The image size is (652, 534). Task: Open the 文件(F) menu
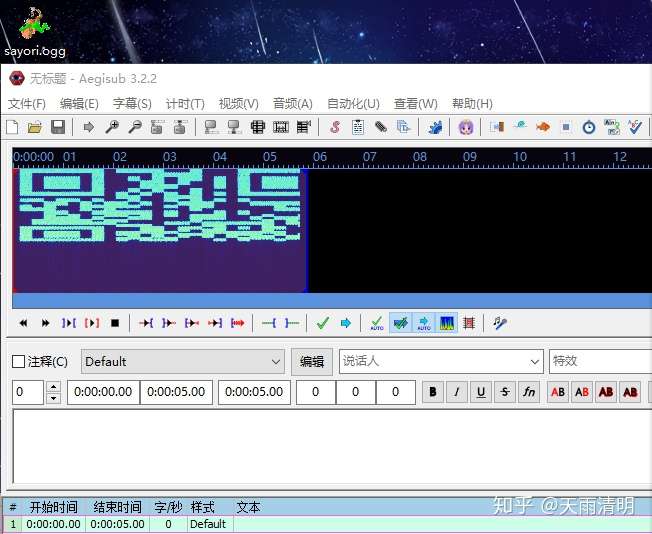(27, 104)
